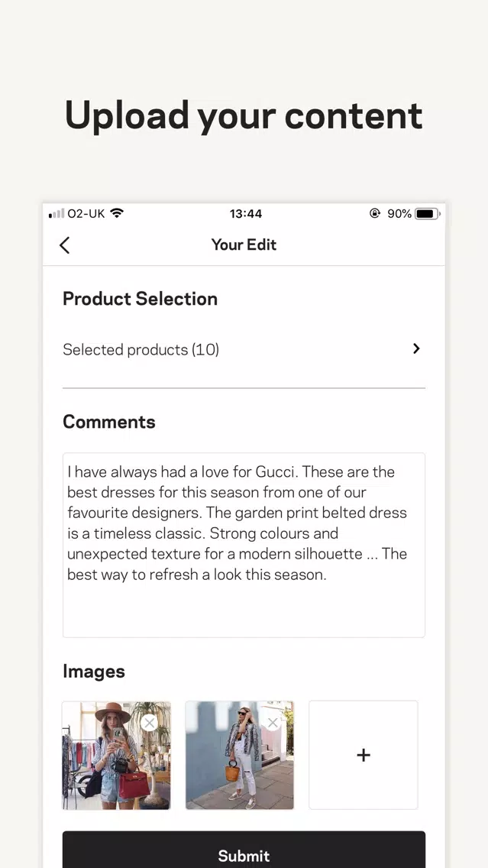
Task: Add another image with plus tile
Action: (364, 755)
